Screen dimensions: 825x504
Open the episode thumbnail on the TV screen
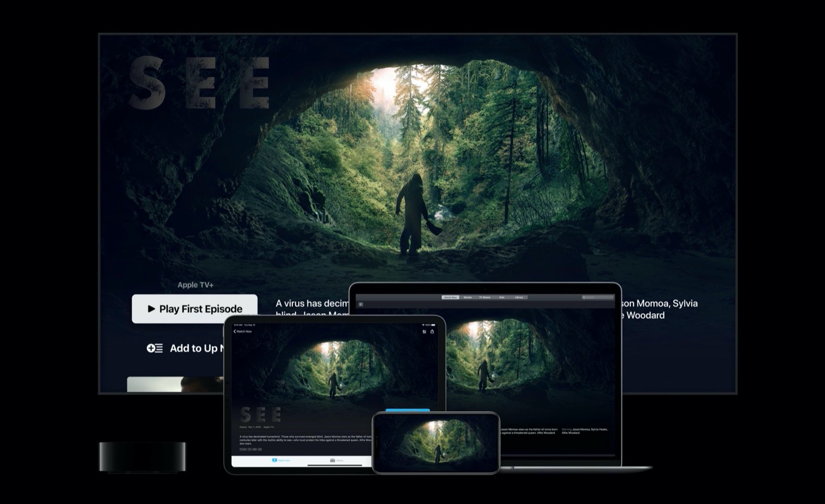tap(175, 384)
